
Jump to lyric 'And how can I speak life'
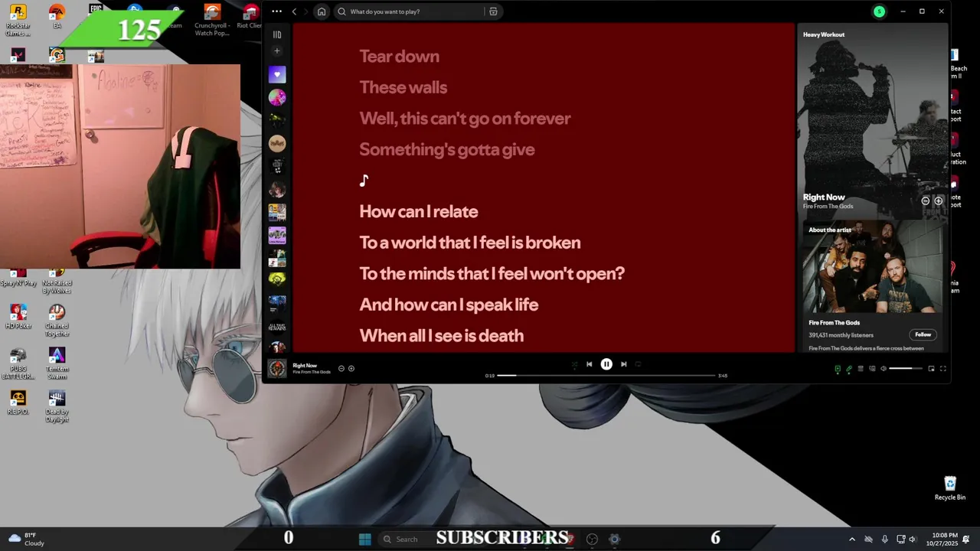449,305
